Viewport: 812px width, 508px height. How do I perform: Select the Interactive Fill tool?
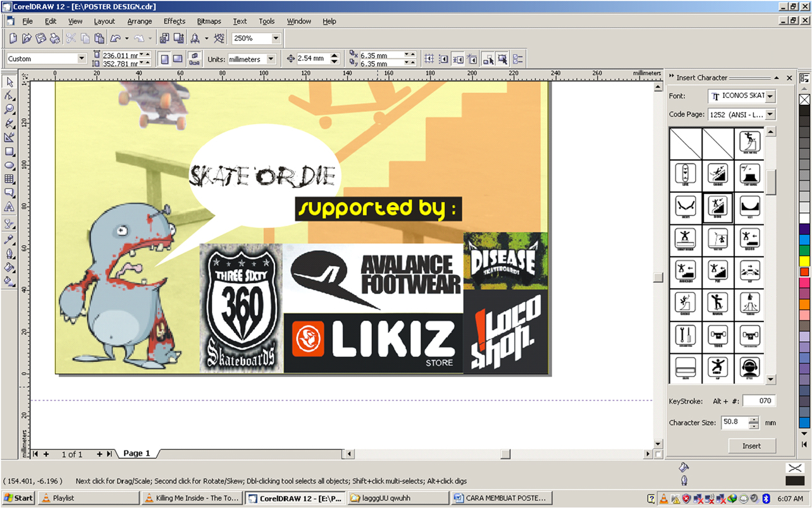pyautogui.click(x=9, y=281)
